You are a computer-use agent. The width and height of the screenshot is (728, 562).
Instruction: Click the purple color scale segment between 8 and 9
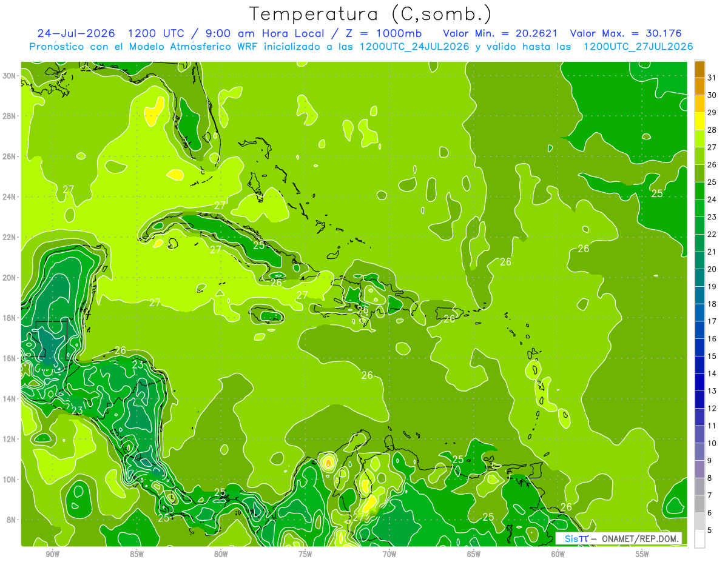(x=699, y=469)
